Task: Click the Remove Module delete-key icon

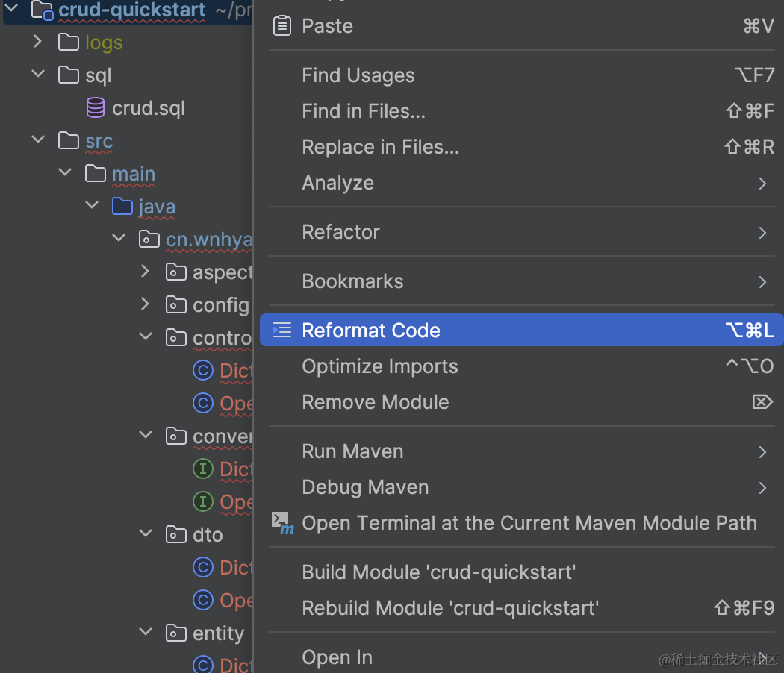Action: click(x=762, y=402)
